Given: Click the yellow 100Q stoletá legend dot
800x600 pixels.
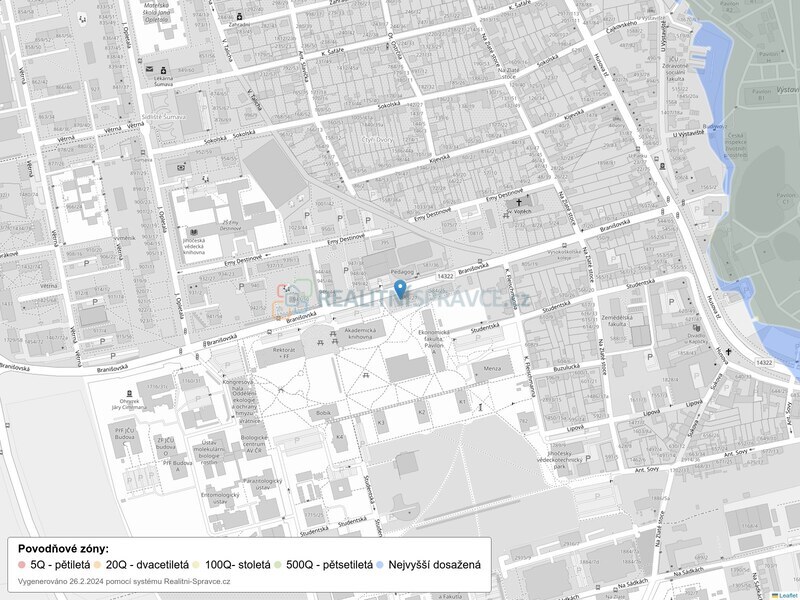Looking at the screenshot, I should coord(197,564).
